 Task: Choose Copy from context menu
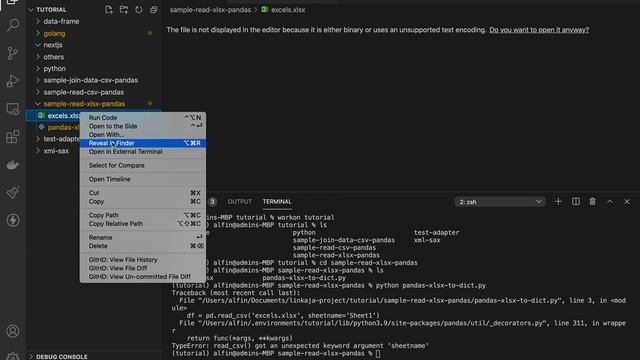point(143,202)
